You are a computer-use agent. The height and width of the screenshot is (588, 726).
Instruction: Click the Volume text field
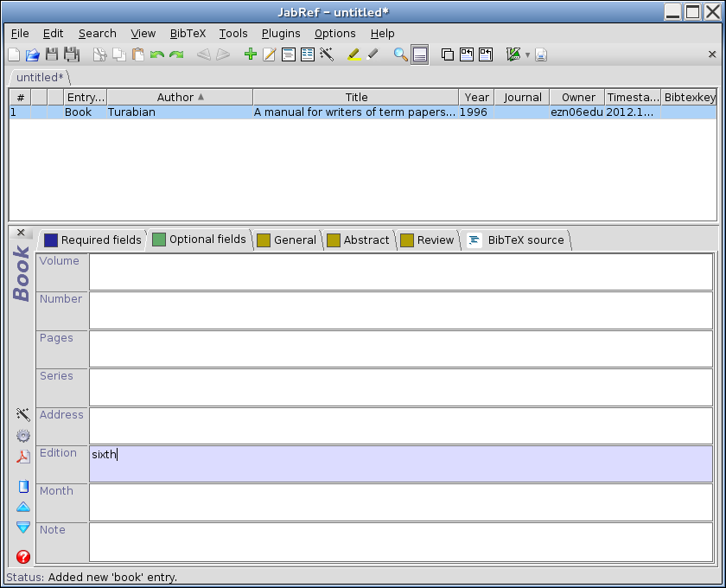pyautogui.click(x=400, y=272)
